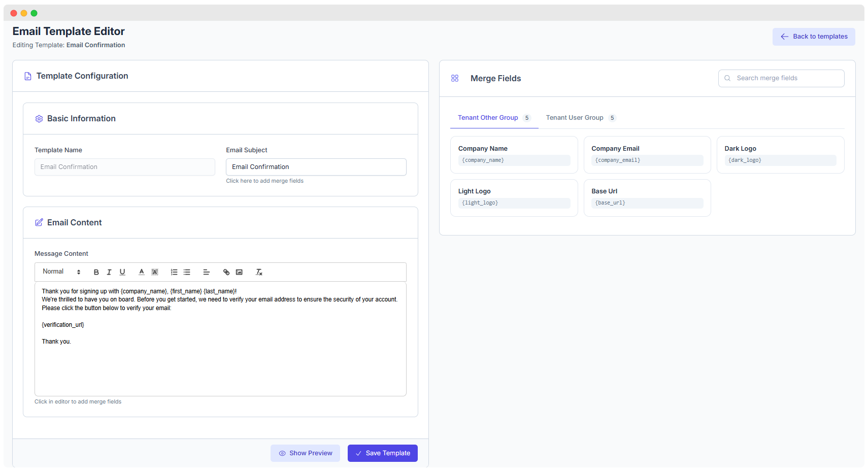868x472 pixels.
Task: Insert an ordered list in the editor
Action: (174, 272)
